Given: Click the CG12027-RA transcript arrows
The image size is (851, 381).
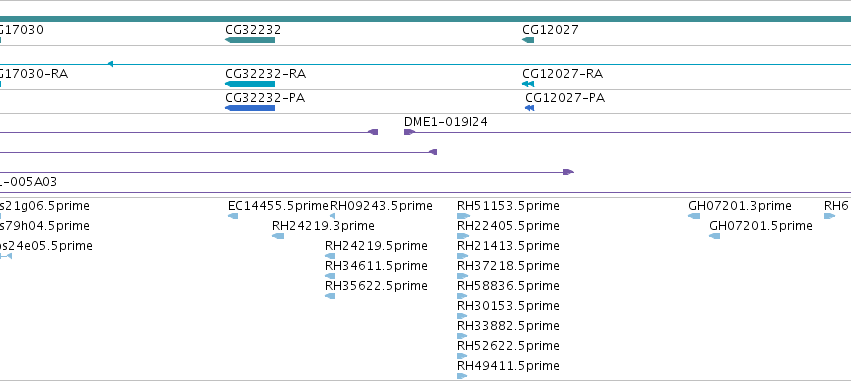Looking at the screenshot, I should pos(528,84).
